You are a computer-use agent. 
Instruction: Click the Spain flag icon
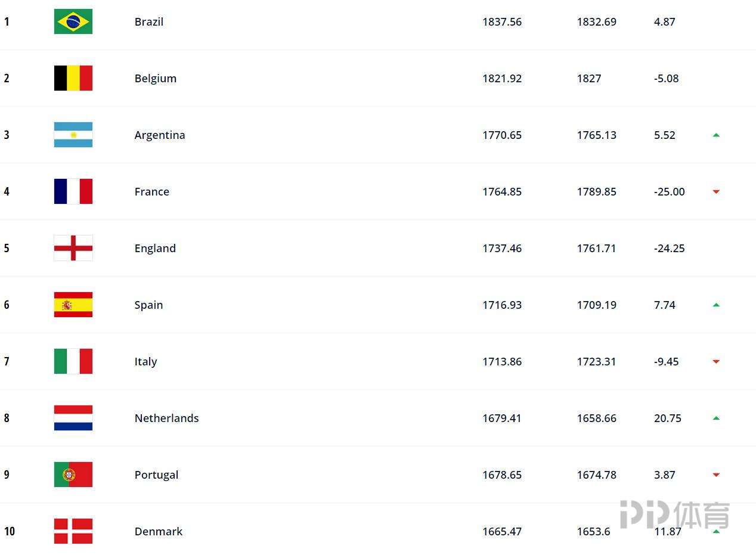coord(73,305)
